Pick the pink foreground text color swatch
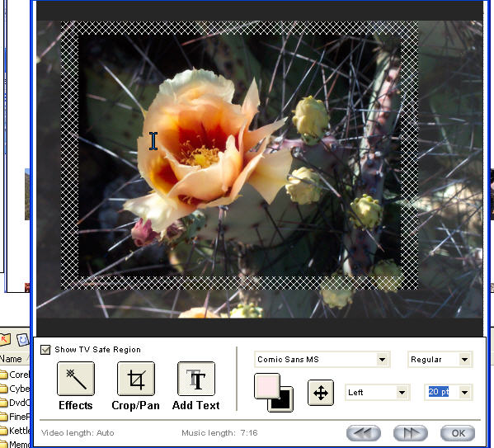494x448 pixels. (266, 386)
